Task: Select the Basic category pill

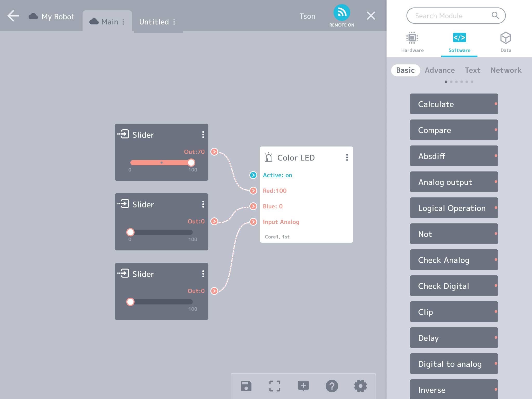Action: pyautogui.click(x=405, y=70)
